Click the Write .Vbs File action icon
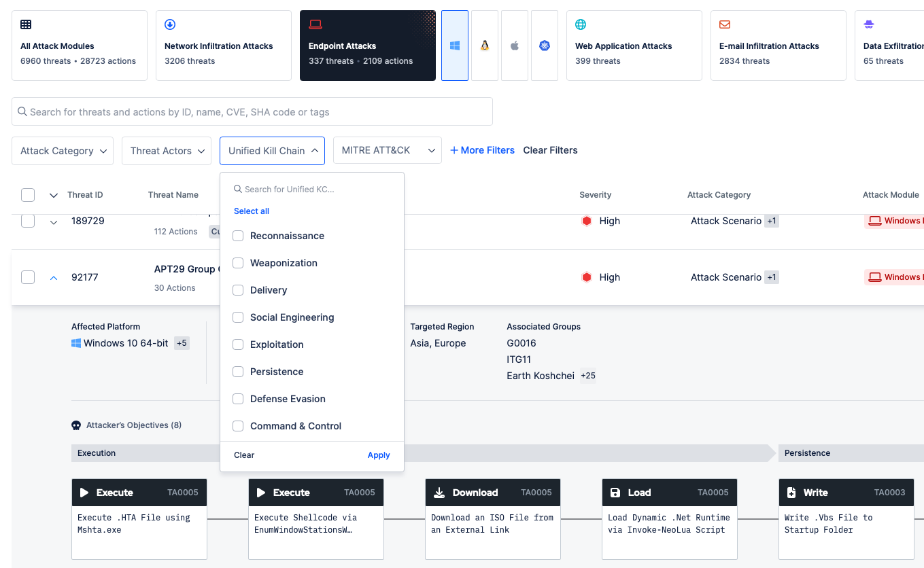Image resolution: width=924 pixels, height=568 pixels. click(791, 493)
